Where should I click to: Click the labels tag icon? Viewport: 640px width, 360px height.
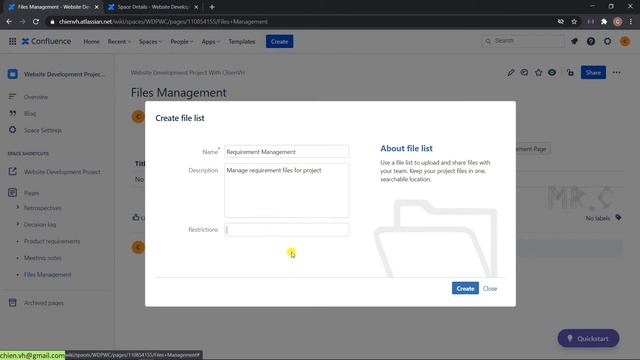click(x=618, y=218)
